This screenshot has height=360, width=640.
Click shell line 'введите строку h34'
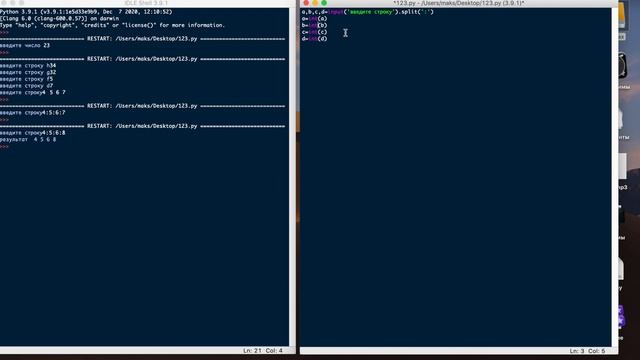tap(28, 65)
